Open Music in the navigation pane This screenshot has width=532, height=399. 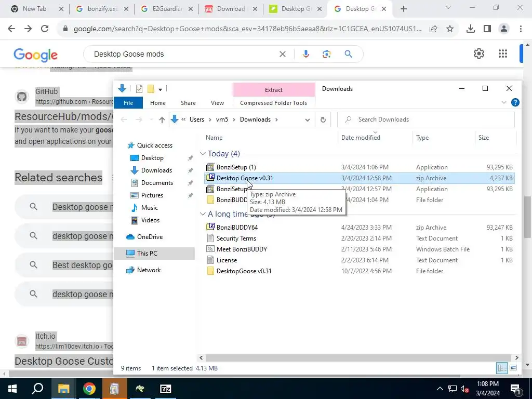149,208
